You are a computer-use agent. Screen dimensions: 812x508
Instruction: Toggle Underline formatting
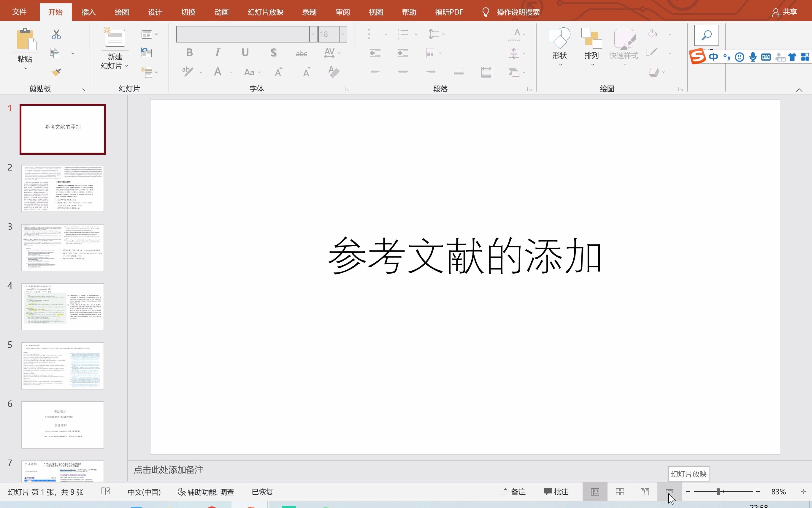coord(245,53)
